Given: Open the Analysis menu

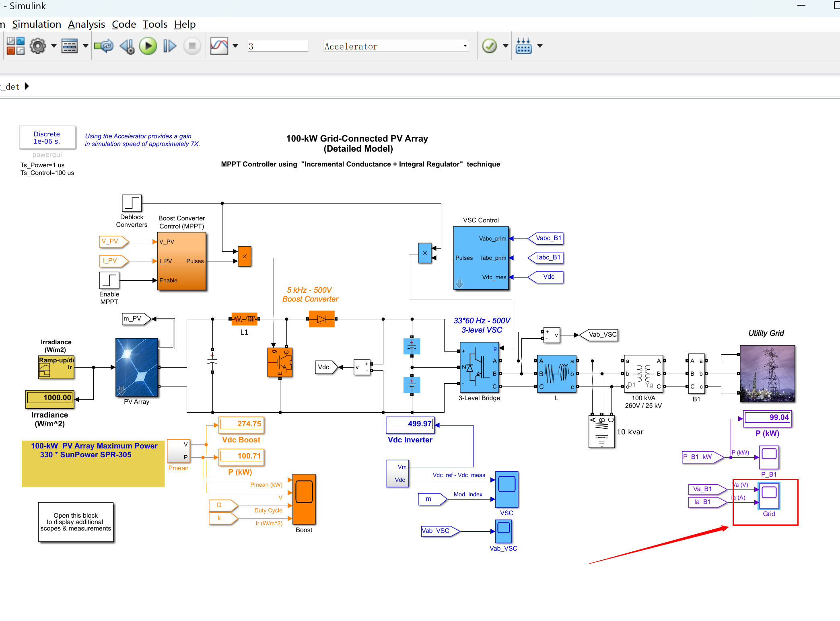Looking at the screenshot, I should coord(86,25).
